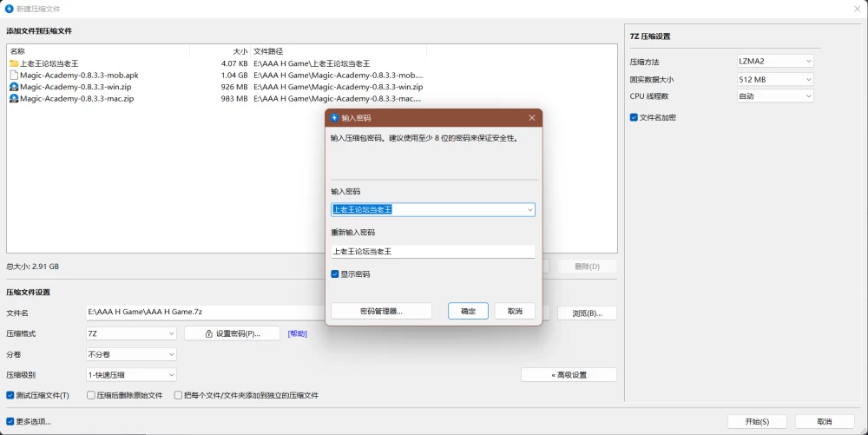Toggle 文件名加密 checkbox
This screenshot has width=868, height=435.
[x=634, y=117]
